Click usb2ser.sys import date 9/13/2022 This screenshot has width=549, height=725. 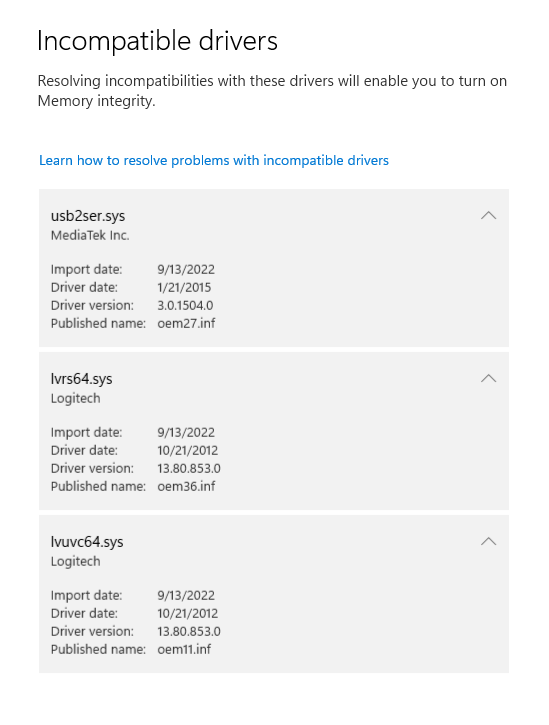[186, 269]
